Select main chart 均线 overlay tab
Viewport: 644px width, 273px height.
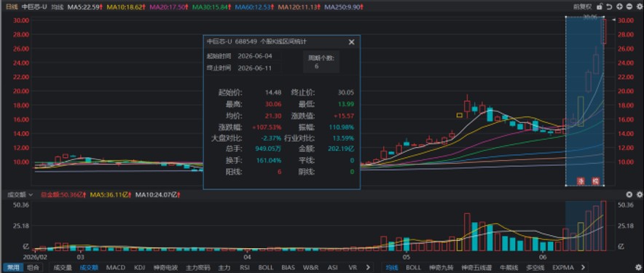(391, 268)
